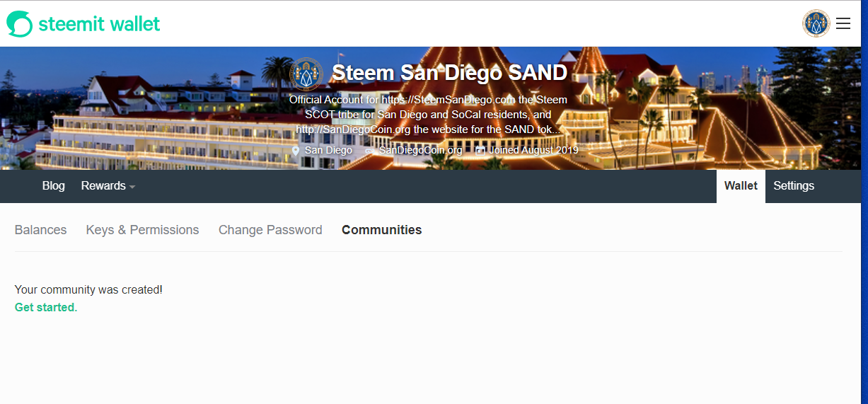Click the Get started link
868x404 pixels.
46,308
